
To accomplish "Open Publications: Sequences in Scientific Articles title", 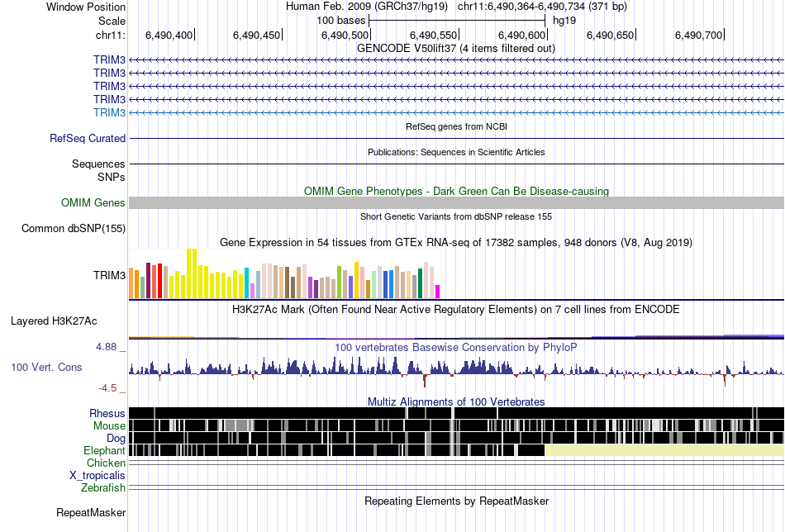I will tap(456, 152).
